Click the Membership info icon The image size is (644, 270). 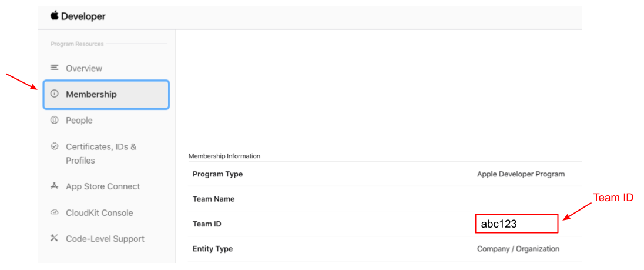[54, 94]
